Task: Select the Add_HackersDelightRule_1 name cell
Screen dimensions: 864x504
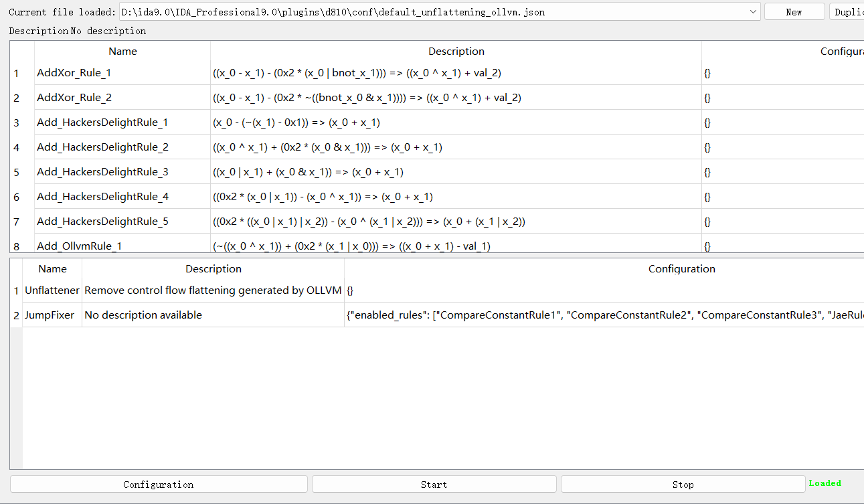Action: pyautogui.click(x=122, y=122)
